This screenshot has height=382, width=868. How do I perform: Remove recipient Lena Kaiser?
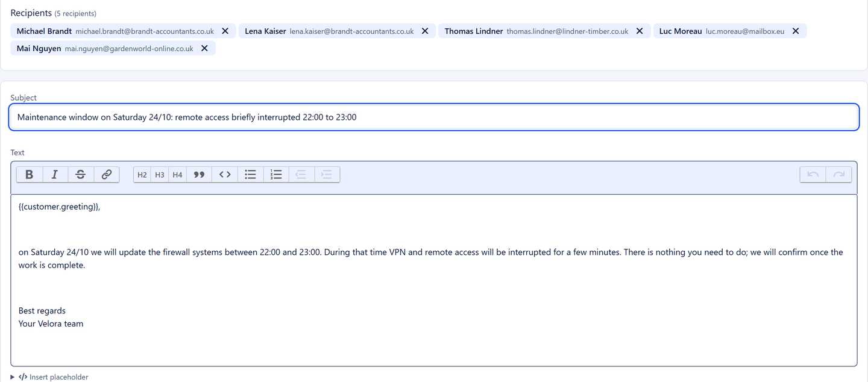[x=425, y=31]
